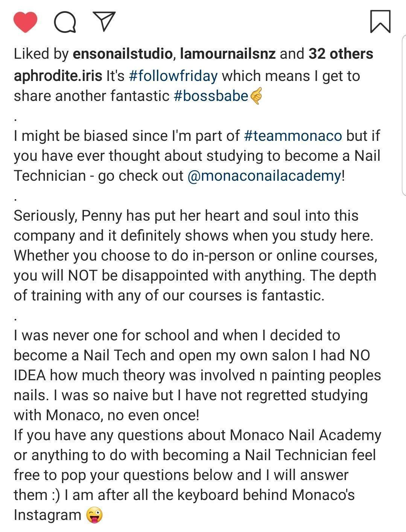
Task: Visit @monaconailacademy mention
Action: click(x=264, y=176)
